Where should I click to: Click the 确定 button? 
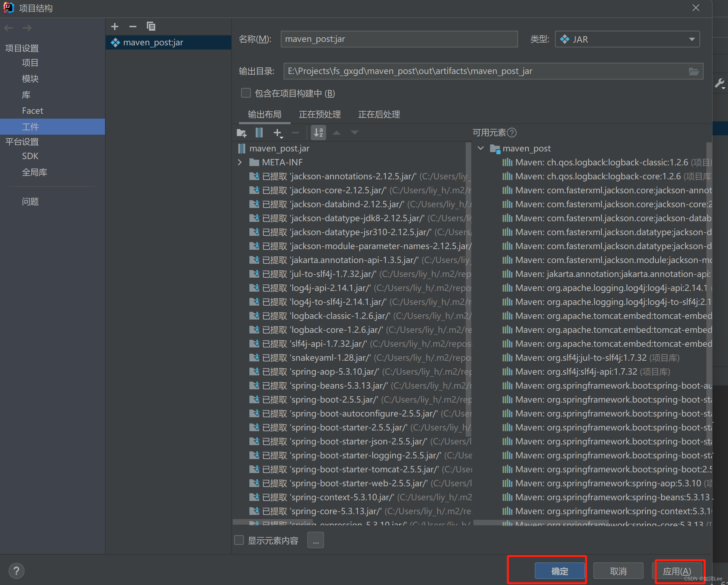tap(560, 571)
